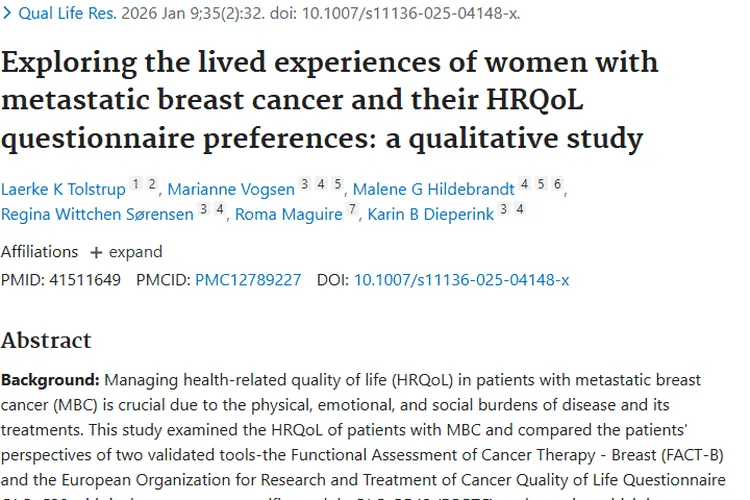This screenshot has width=750, height=500.
Task: Click the Abstract section heading
Action: tap(46, 340)
